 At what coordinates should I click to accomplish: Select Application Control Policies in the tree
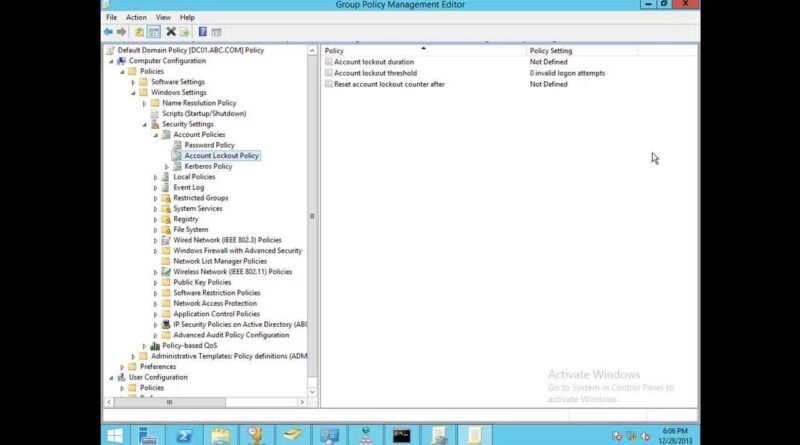(216, 314)
